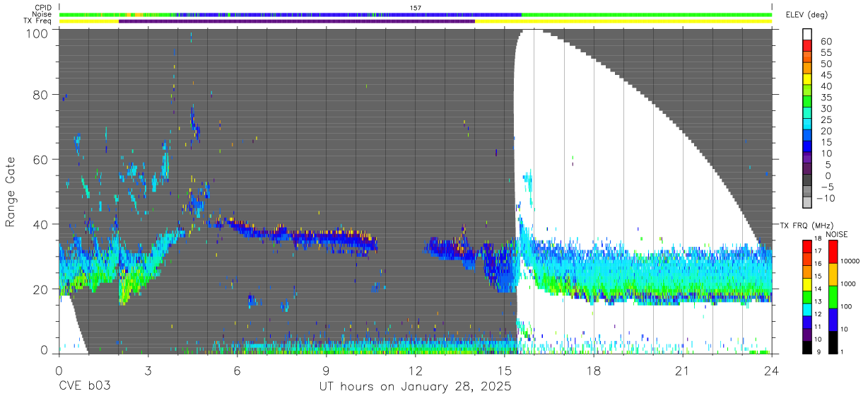Screen dimensions: 868x401
Task: Click the white top segment of ELEV color bar
Action: tap(807, 35)
